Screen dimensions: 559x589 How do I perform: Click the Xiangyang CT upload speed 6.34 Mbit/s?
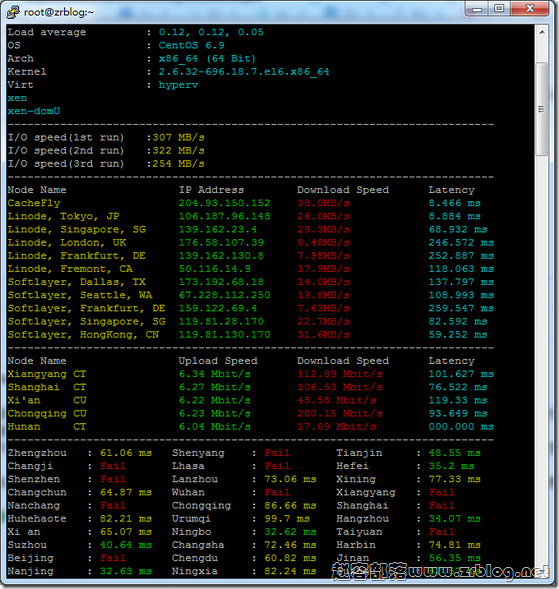click(x=215, y=374)
